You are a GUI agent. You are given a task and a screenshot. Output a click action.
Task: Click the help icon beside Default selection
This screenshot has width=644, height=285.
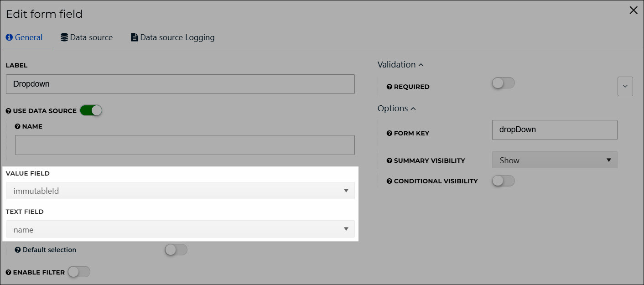[17, 250]
